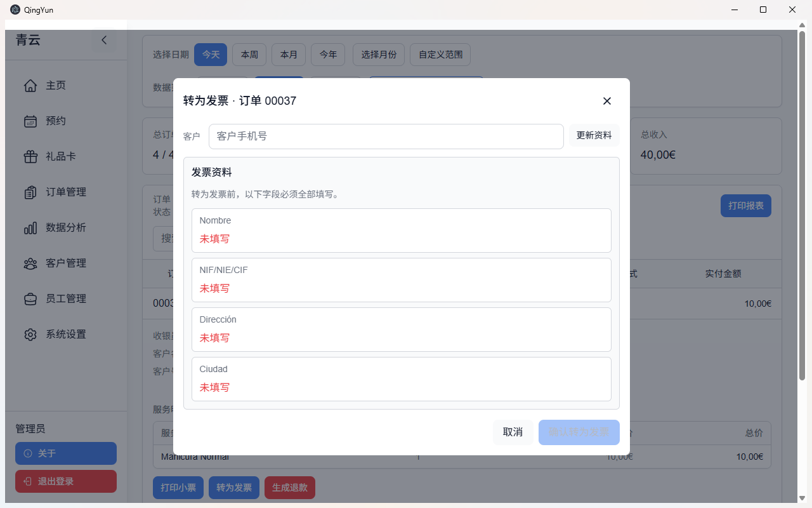Collapse the sidebar with the chevron
Screen dimensions: 812x508
pos(104,40)
